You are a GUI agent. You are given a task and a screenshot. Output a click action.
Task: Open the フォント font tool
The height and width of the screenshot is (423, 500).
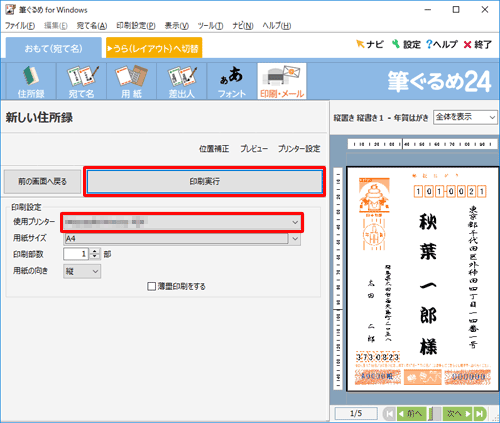(x=232, y=81)
